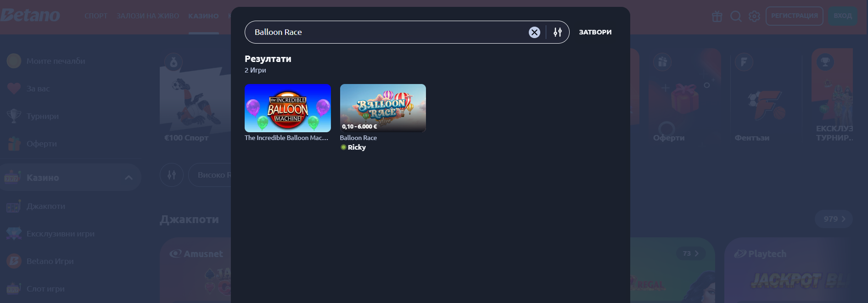Image resolution: width=868 pixels, height=303 pixels.
Task: Open the €100 Спорт promo card
Action: [195, 99]
